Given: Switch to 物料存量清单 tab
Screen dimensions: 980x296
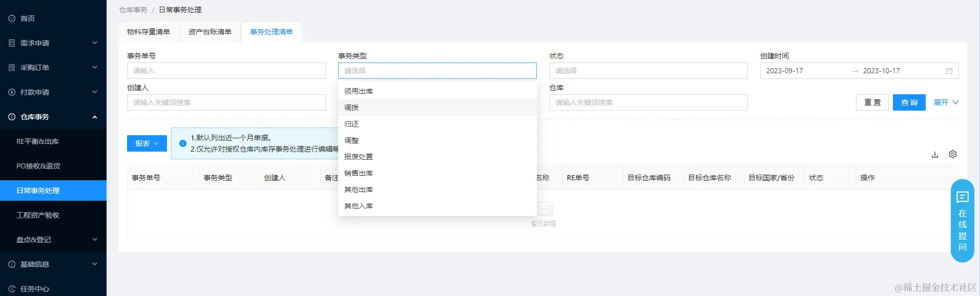Looking at the screenshot, I should pos(149,32).
